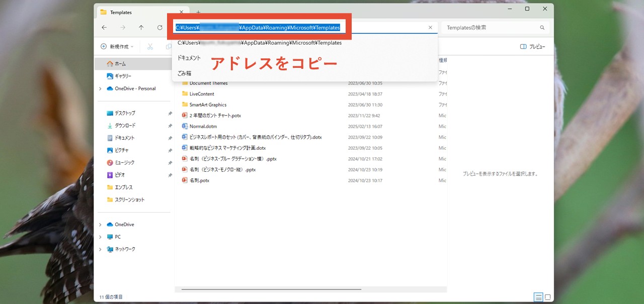Select 戦略的なビジネス マーケティング計画.dotx
The width and height of the screenshot is (644, 304).
227,148
